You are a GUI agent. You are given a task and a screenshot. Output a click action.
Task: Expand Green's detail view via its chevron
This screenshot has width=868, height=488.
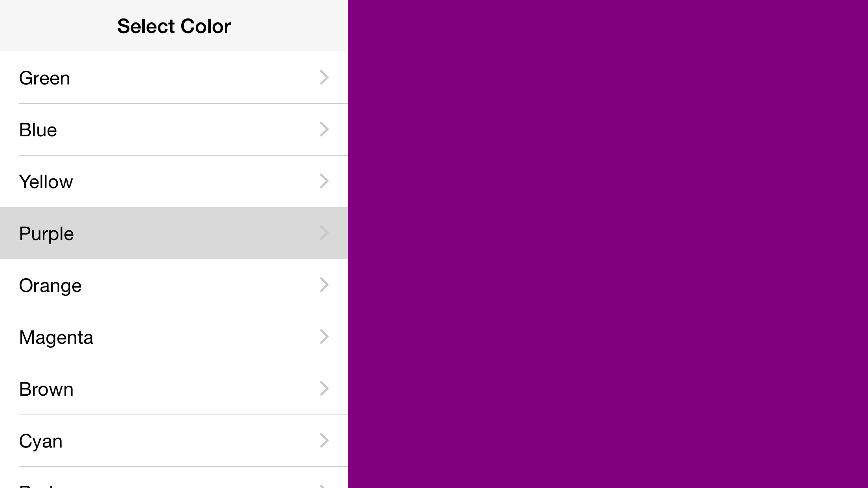324,77
